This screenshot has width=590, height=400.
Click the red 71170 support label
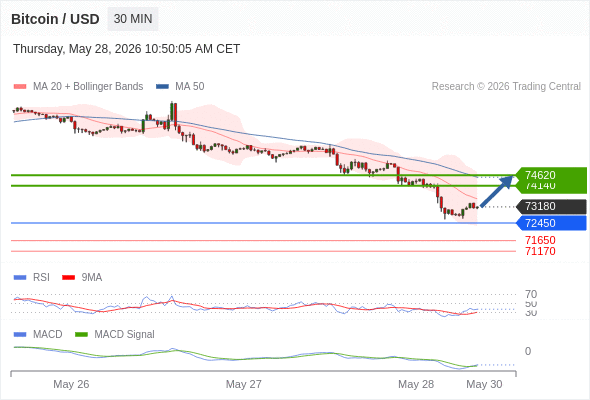point(540,251)
